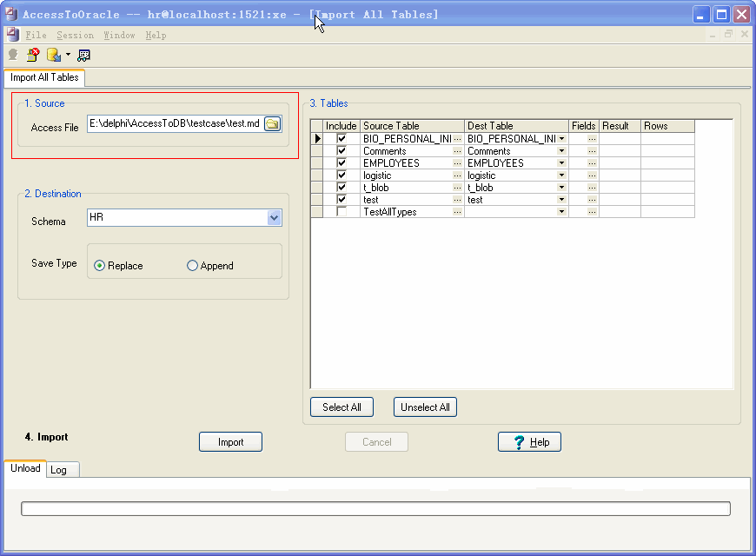Open source table picker for t_blob
756x556 pixels.
(457, 188)
